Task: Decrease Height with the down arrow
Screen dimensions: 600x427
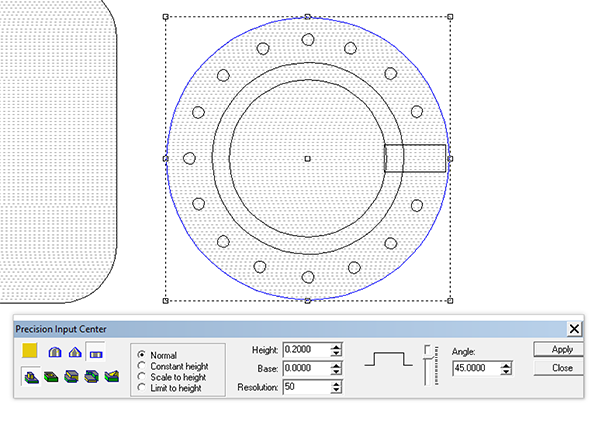Action: click(336, 353)
